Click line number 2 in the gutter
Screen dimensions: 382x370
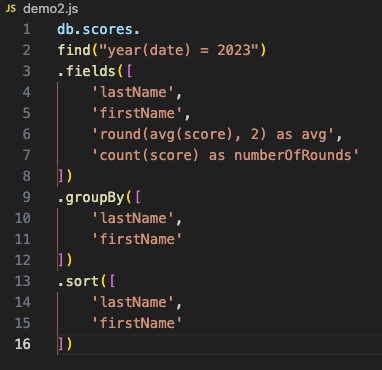[x=27, y=51]
